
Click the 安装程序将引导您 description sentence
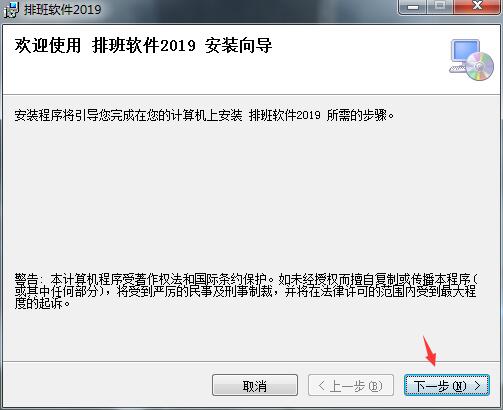click(x=204, y=115)
